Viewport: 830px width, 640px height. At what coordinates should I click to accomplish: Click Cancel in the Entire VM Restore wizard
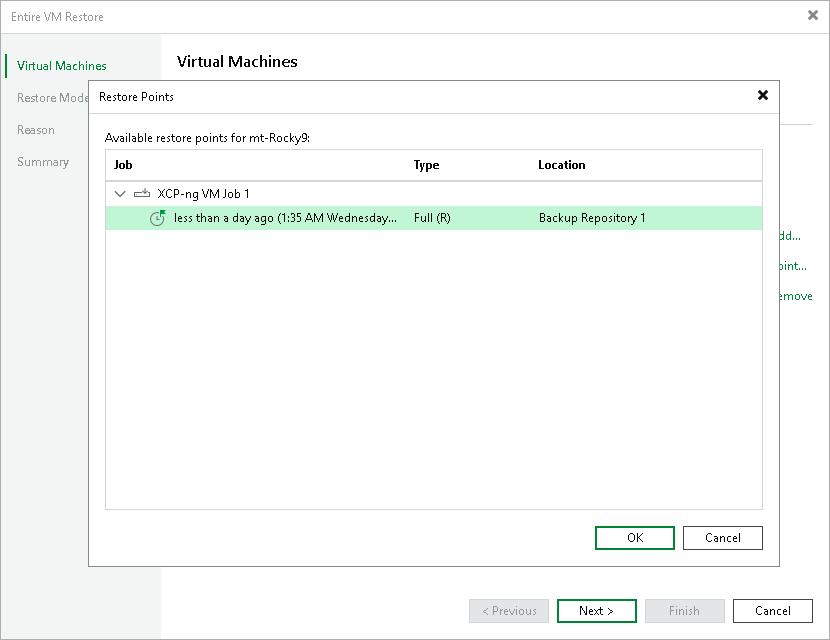coord(773,611)
